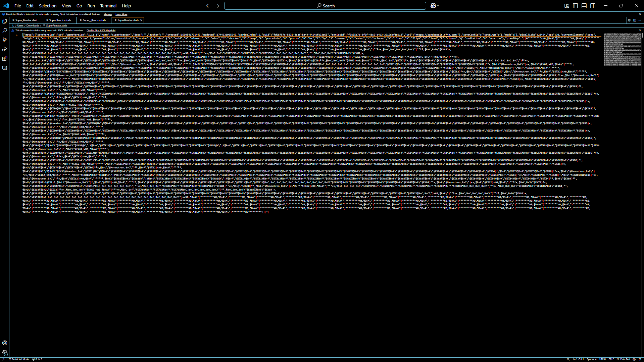Select the Downloads breadcrumb segment
This screenshot has height=362, width=644.
click(x=33, y=26)
